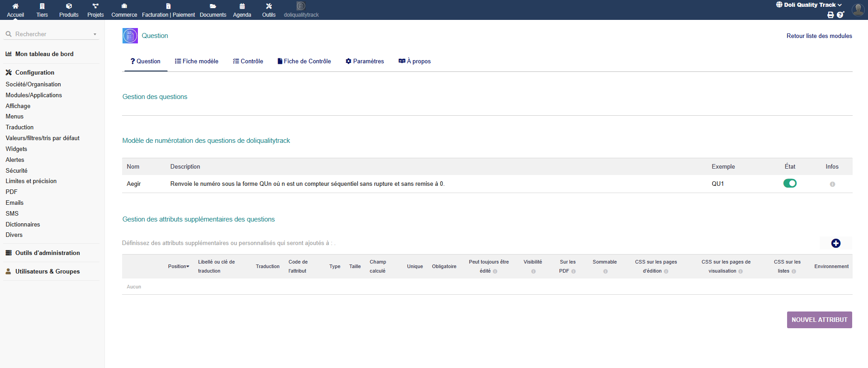Open the Outils tools icon

coord(269,6)
